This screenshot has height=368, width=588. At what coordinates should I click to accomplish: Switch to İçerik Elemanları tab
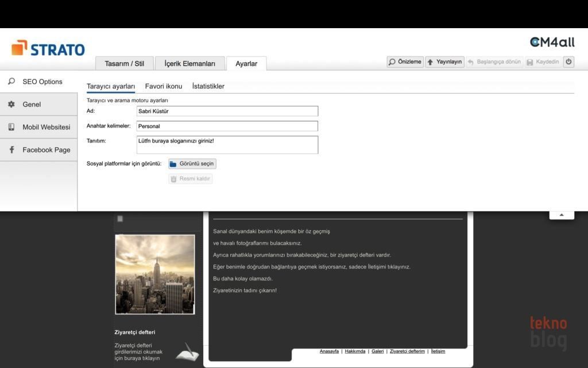pos(189,64)
